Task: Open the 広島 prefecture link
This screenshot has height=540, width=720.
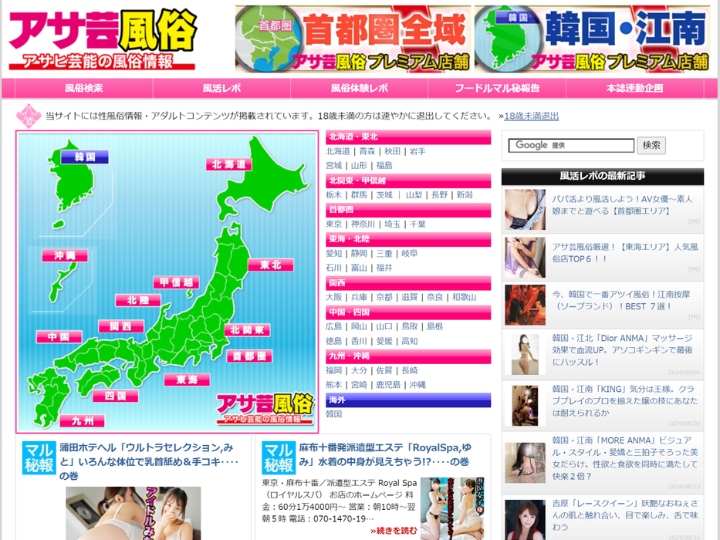Action: (x=334, y=326)
